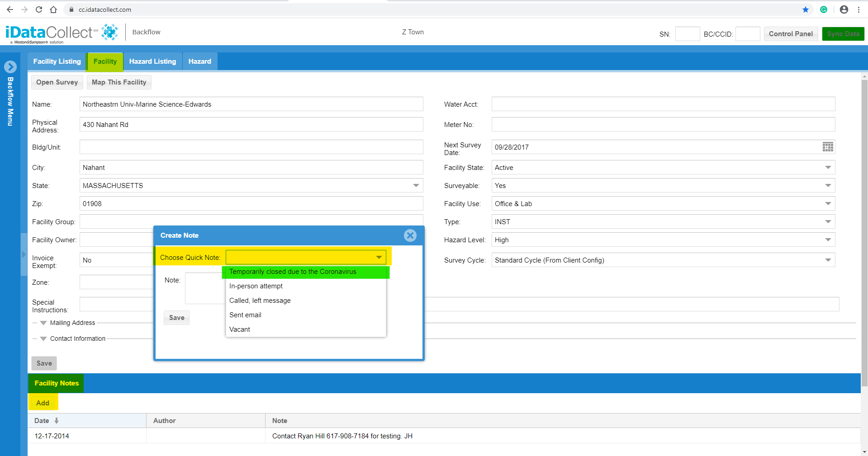Click the SN input box
The width and height of the screenshot is (868, 456).
pos(688,34)
